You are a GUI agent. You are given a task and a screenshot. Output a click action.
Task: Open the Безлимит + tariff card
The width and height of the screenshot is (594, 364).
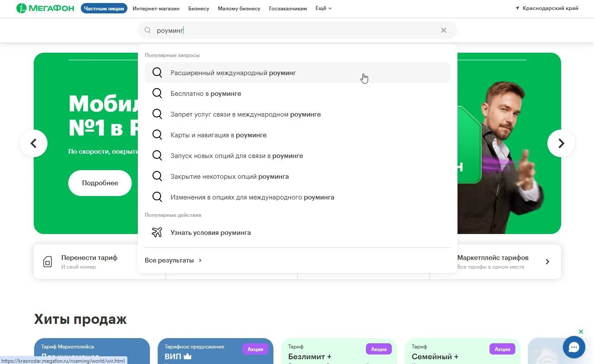pos(339,351)
